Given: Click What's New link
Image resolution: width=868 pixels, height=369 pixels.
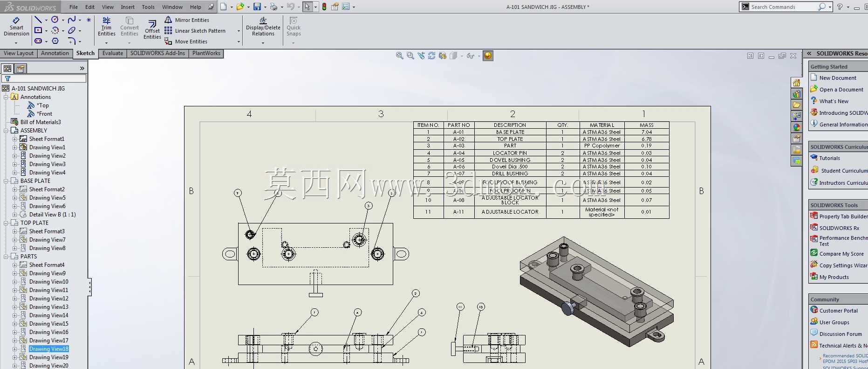Looking at the screenshot, I should click(x=834, y=101).
